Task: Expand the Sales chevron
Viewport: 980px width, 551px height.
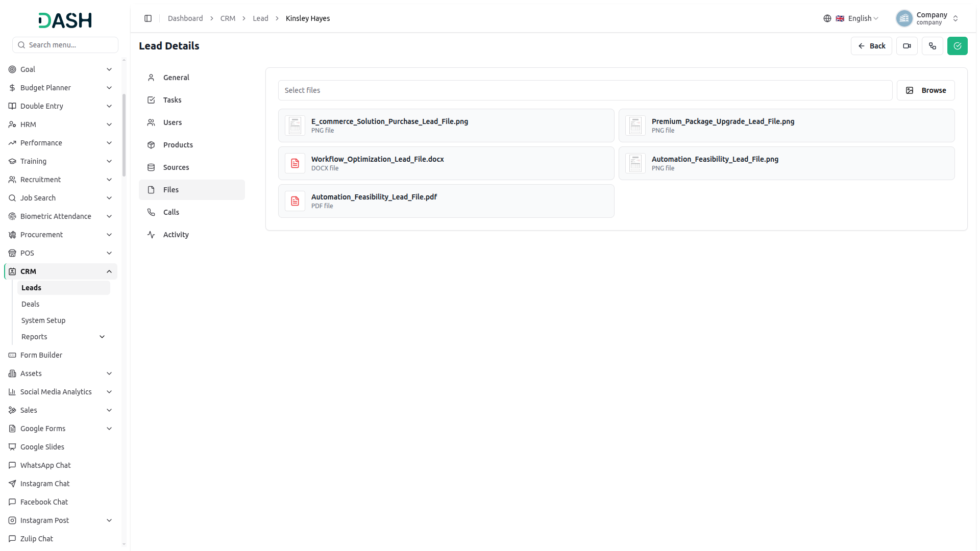Action: 109,410
